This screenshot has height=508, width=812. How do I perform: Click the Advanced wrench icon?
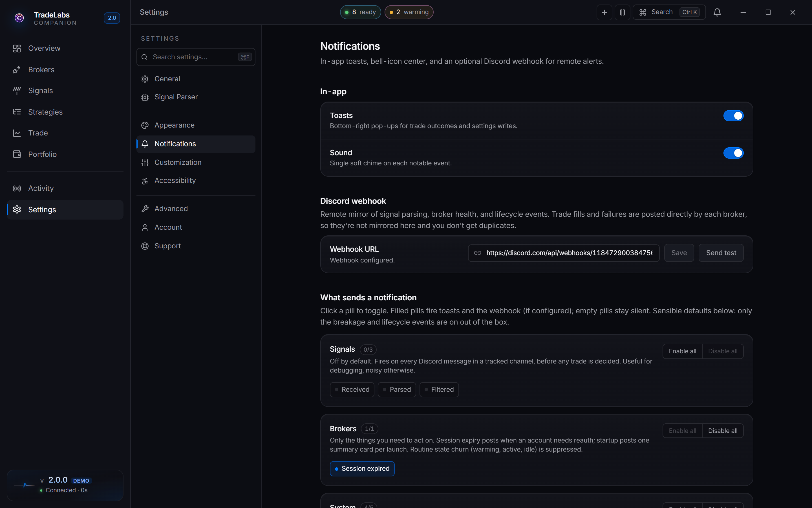pos(145,209)
